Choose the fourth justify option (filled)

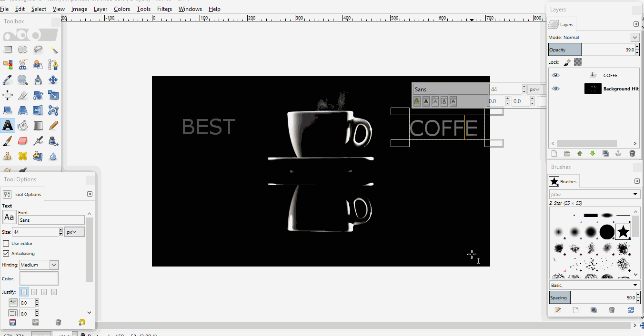coord(54,292)
